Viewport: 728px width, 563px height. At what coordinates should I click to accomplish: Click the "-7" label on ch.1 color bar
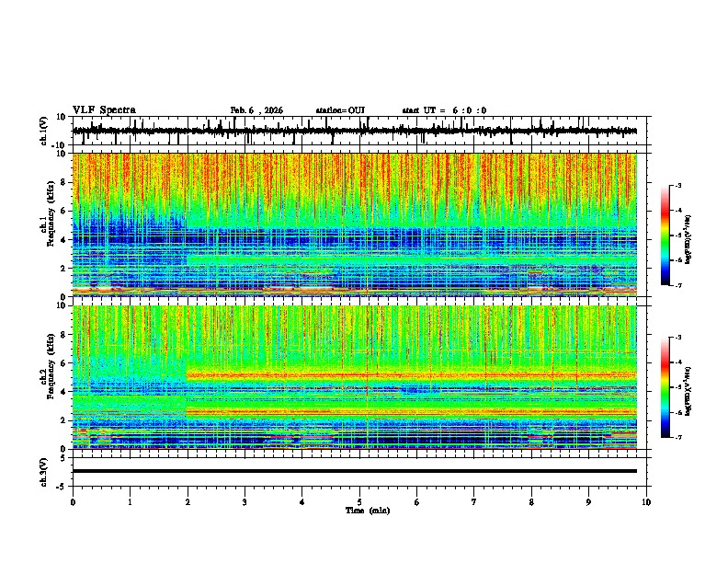pyautogui.click(x=677, y=285)
